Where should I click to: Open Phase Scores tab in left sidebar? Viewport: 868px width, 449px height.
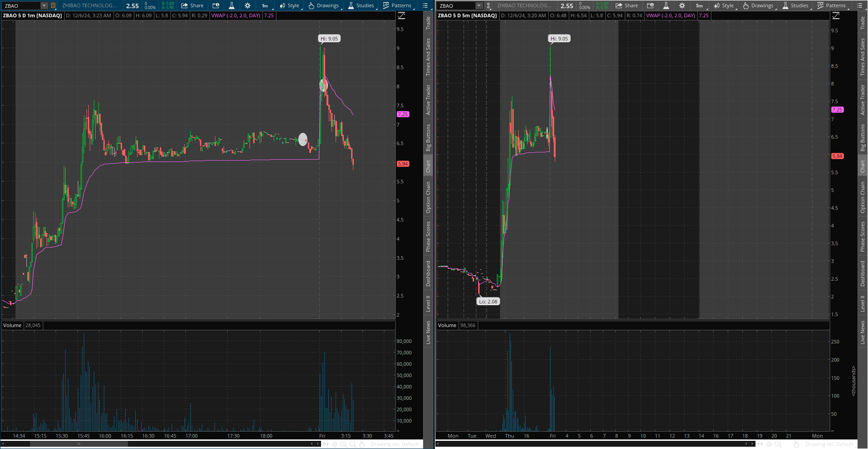pyautogui.click(x=428, y=237)
